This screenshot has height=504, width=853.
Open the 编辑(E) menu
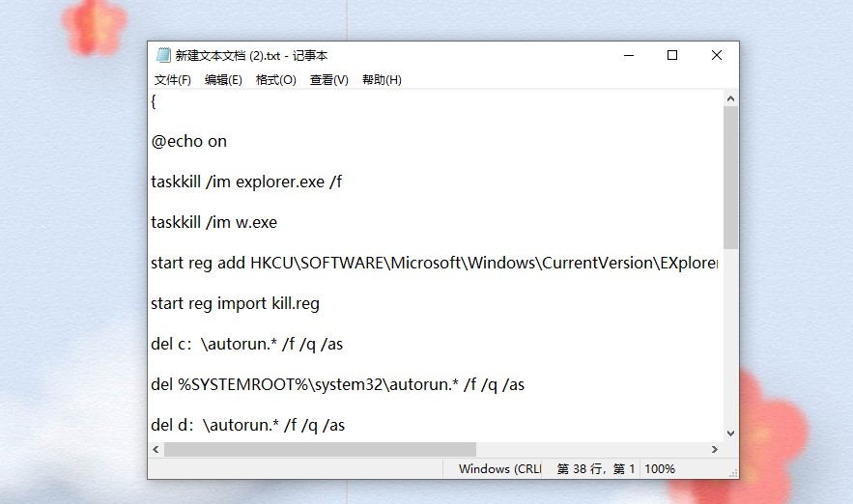[x=223, y=80]
